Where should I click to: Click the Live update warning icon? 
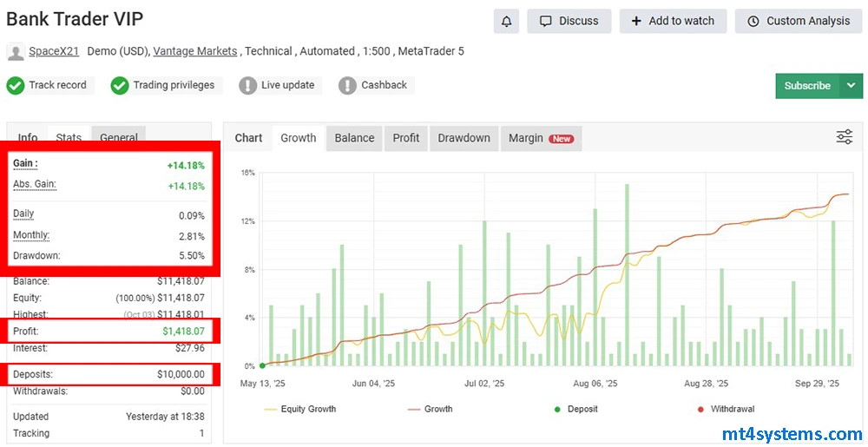[248, 85]
